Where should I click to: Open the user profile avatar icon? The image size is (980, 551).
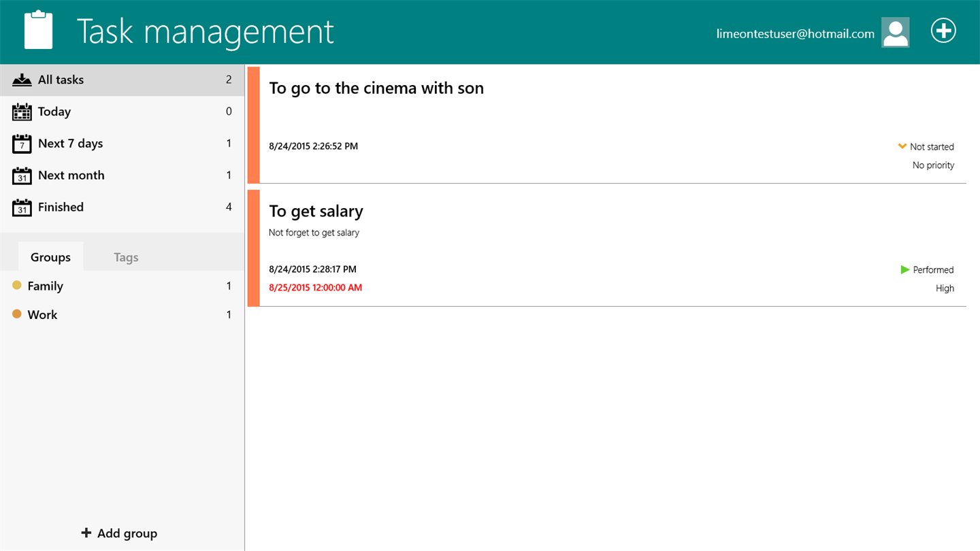pyautogui.click(x=895, y=33)
